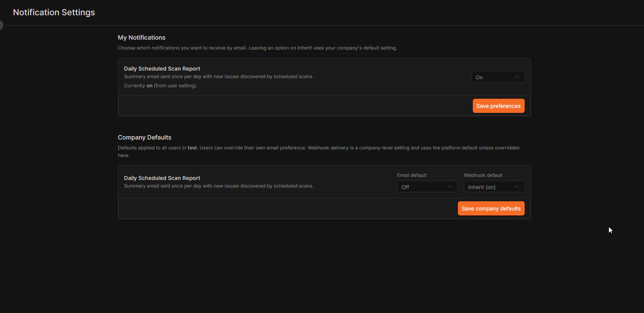Click the Email default label
Viewport: 644px width, 313px height.
412,175
